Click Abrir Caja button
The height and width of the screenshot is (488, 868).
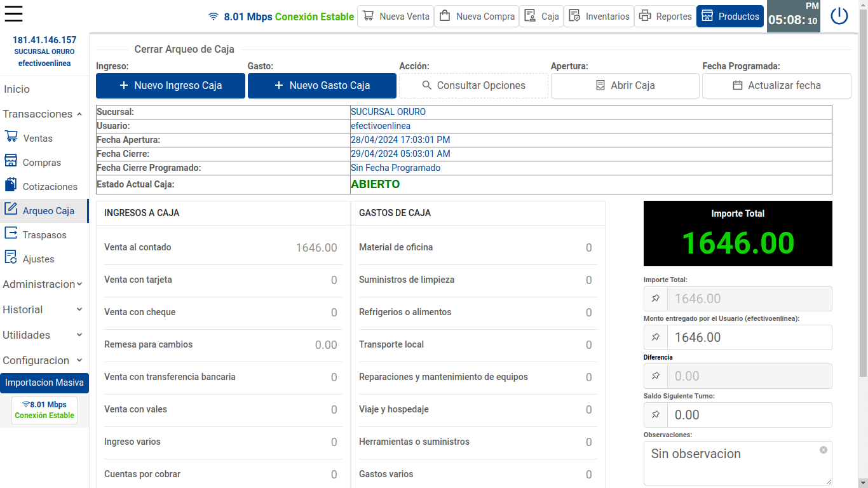(625, 86)
